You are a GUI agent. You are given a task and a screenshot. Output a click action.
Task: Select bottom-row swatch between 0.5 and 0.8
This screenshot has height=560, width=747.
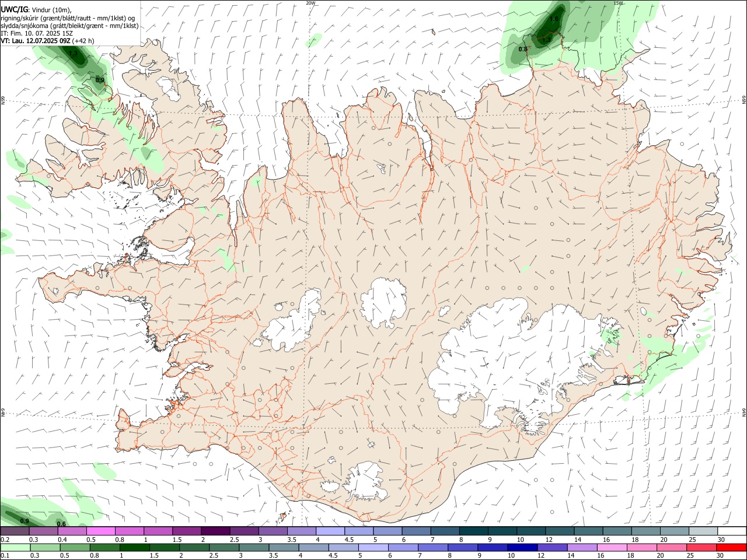tap(75, 547)
